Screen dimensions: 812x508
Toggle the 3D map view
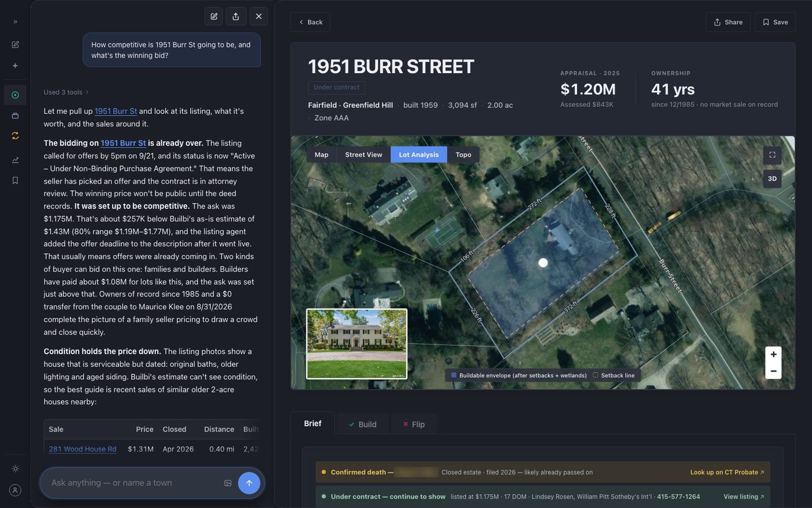coord(773,179)
